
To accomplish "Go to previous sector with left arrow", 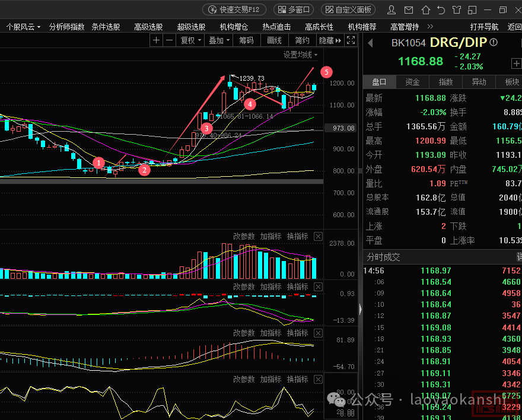I will pyautogui.click(x=370, y=43).
